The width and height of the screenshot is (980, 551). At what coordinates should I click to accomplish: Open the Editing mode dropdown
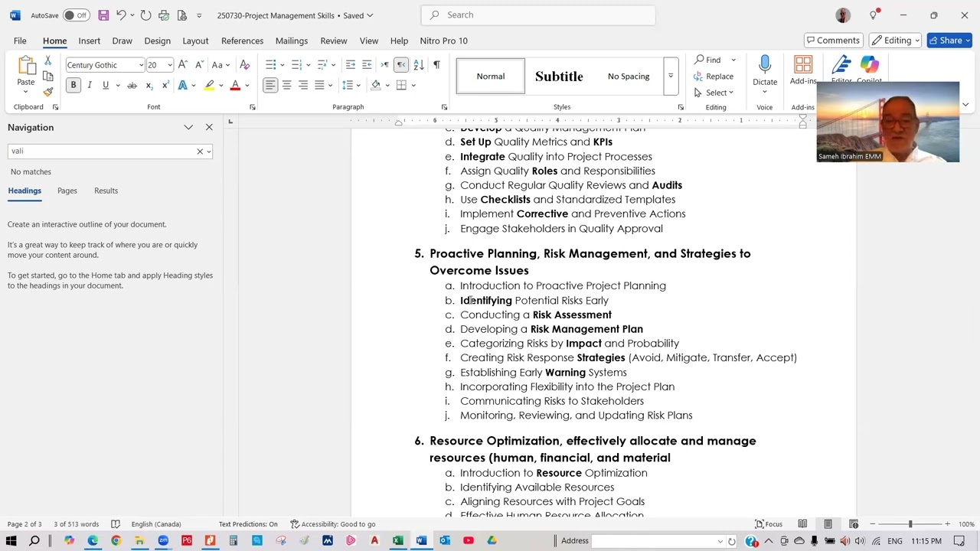click(x=895, y=41)
